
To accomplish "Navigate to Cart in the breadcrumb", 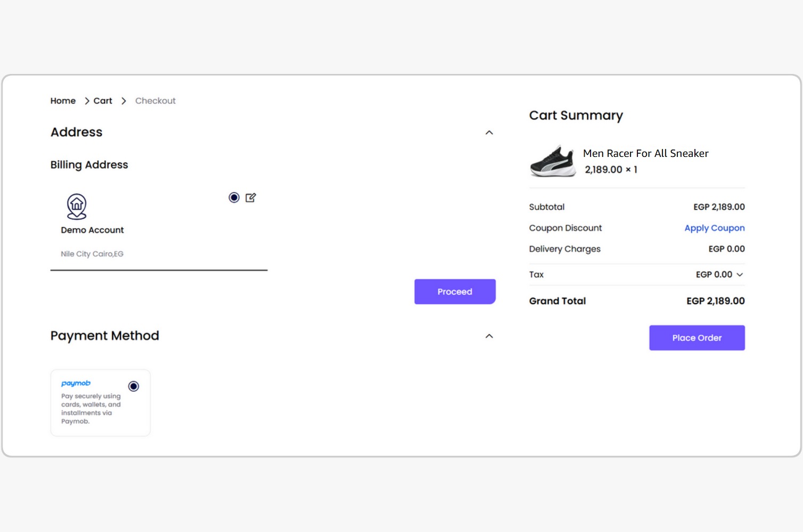I will tap(103, 101).
